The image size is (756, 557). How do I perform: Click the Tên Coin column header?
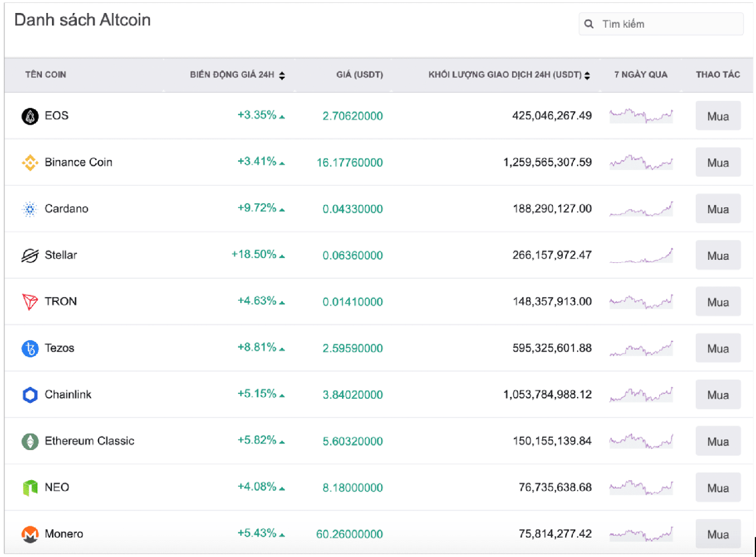45,75
